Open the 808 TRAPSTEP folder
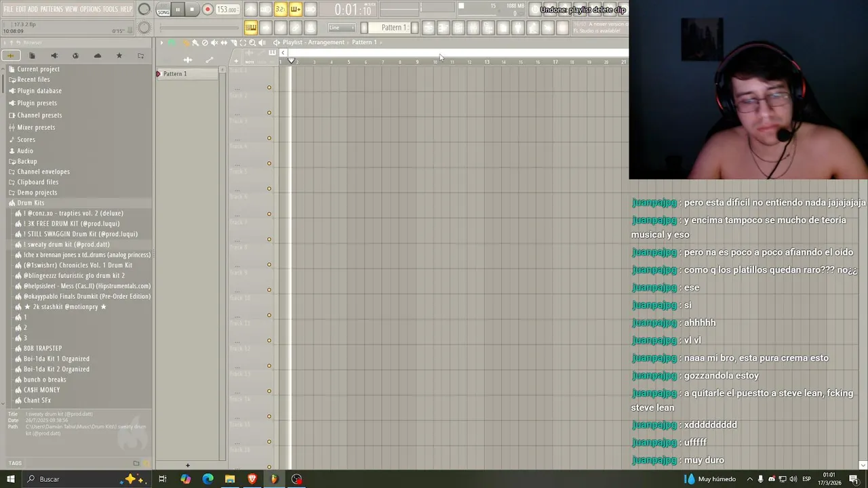868x488 pixels. tap(43, 348)
